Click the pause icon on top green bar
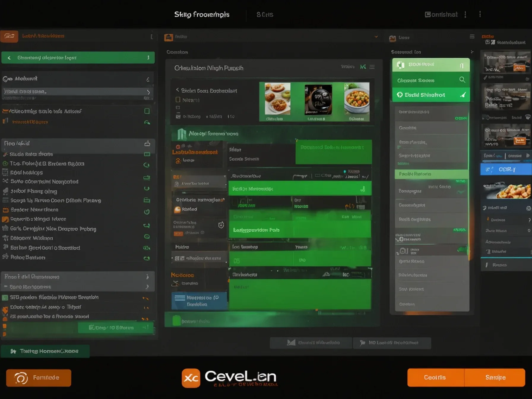Viewport: 532px width, 399px height. click(462, 66)
